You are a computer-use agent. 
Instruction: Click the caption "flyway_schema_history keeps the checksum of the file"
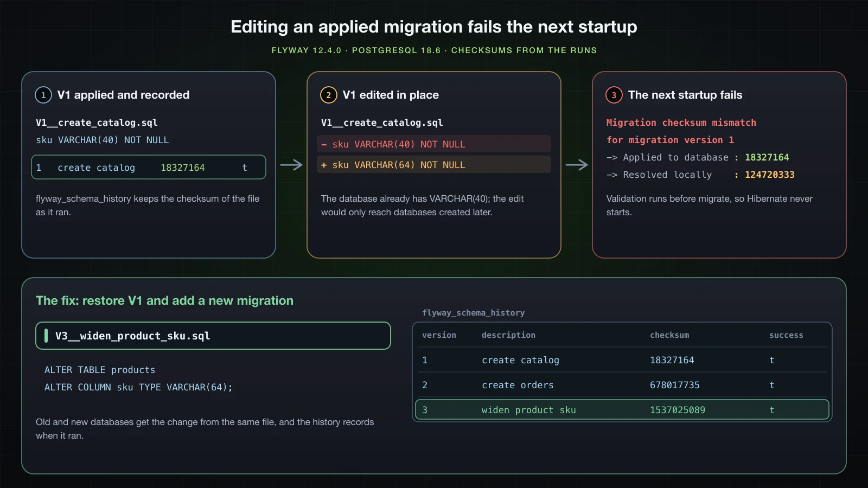148,198
